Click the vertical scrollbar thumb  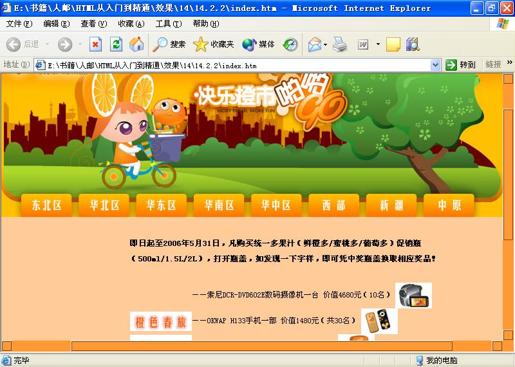pos(508,174)
